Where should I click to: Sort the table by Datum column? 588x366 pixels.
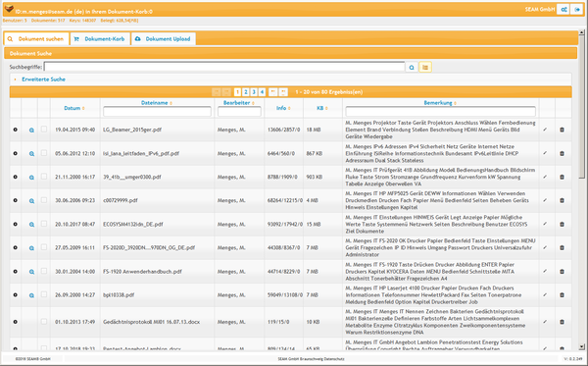73,108
